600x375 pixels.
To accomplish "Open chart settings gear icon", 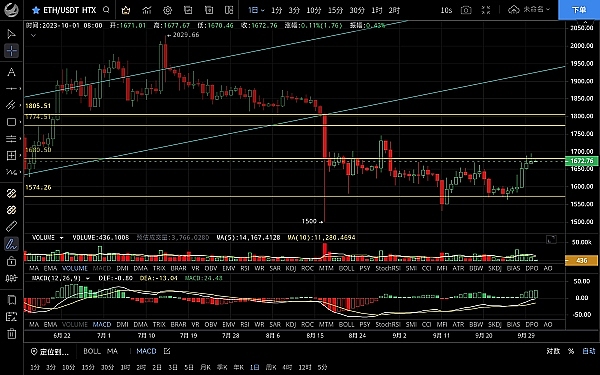I will tap(167, 10).
